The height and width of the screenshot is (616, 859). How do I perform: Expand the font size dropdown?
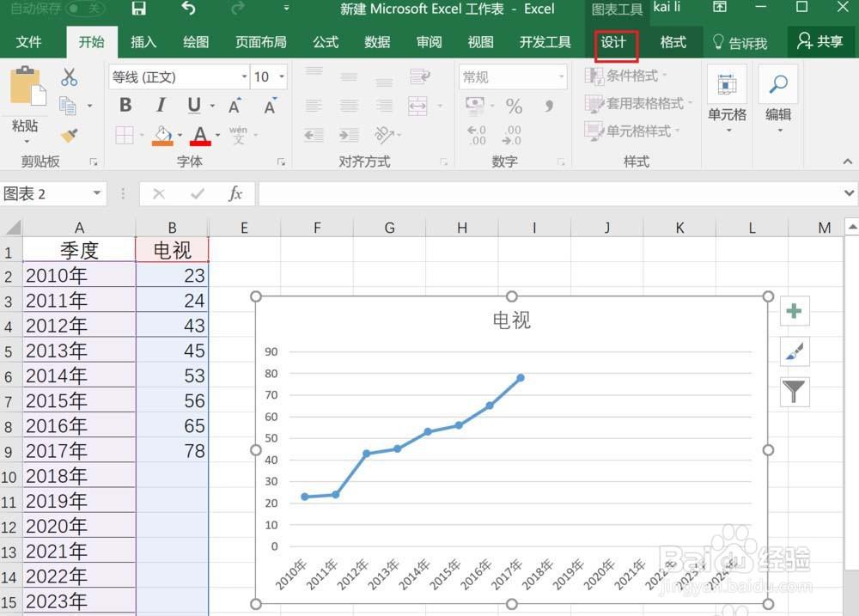(x=282, y=76)
